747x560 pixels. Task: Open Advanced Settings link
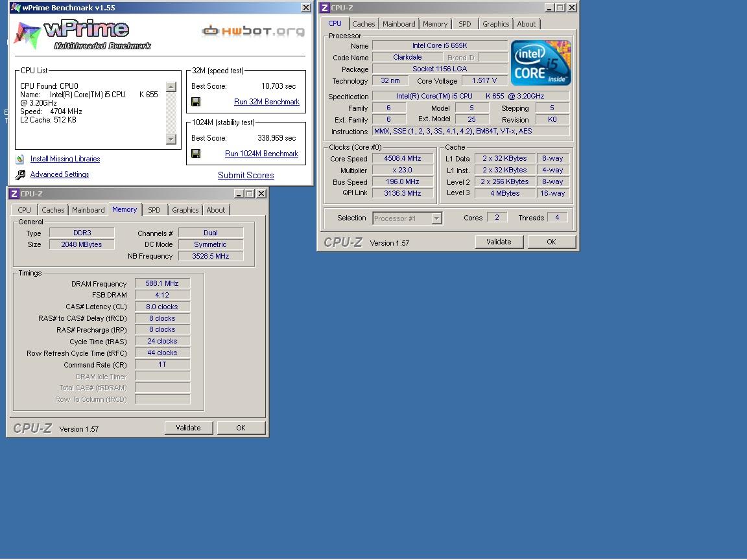click(60, 175)
